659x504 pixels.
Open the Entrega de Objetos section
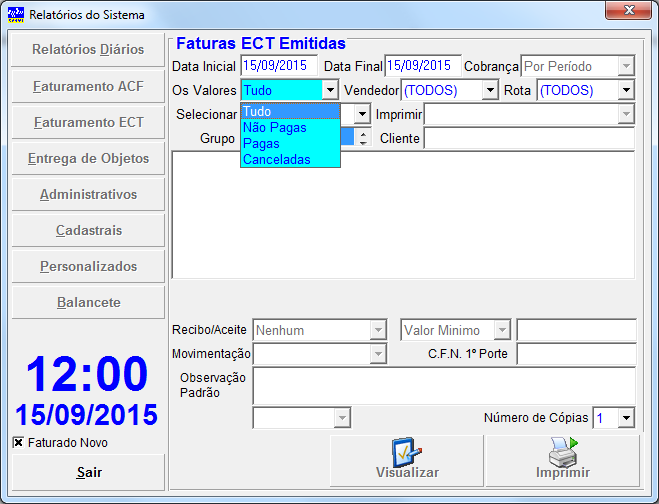tap(88, 158)
